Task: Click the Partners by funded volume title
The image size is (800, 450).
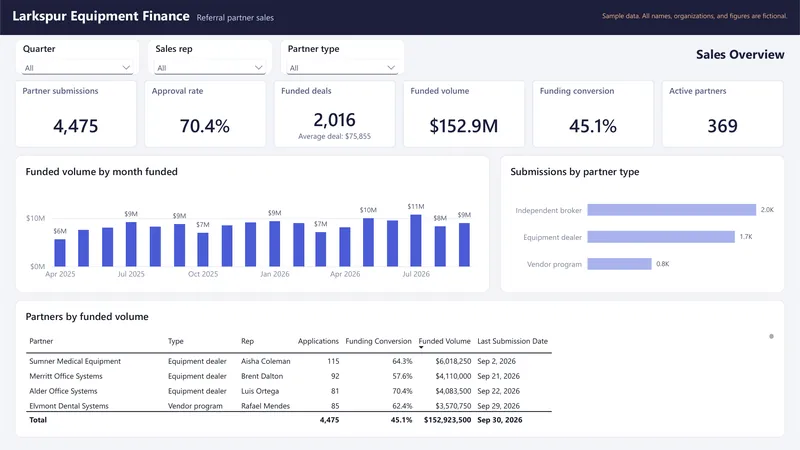Action: pos(87,317)
